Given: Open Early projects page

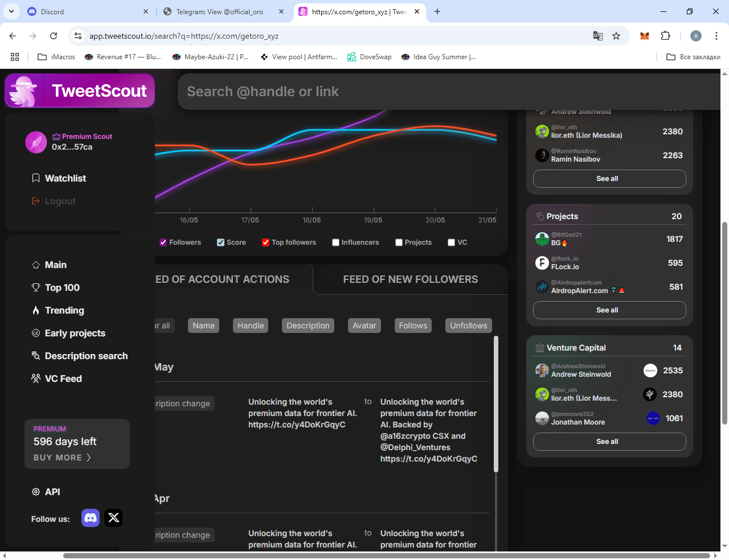Looking at the screenshot, I should point(69,333).
